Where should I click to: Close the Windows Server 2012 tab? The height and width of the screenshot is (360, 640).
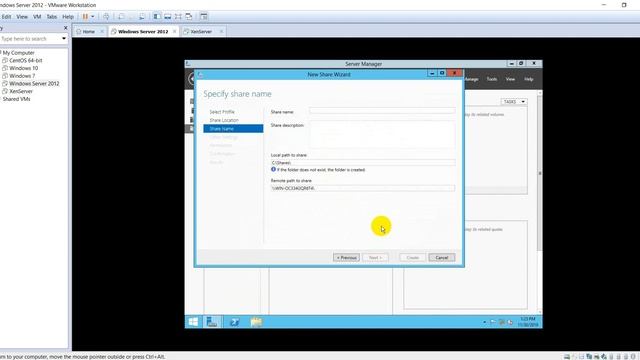coord(175,31)
